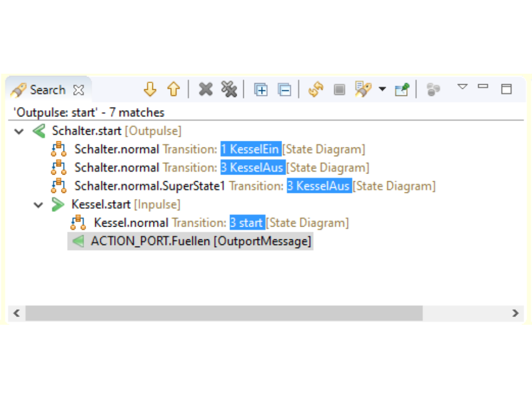Click the horizontal scrollbar right arrow
Image resolution: width=532 pixels, height=399 pixels.
515,313
